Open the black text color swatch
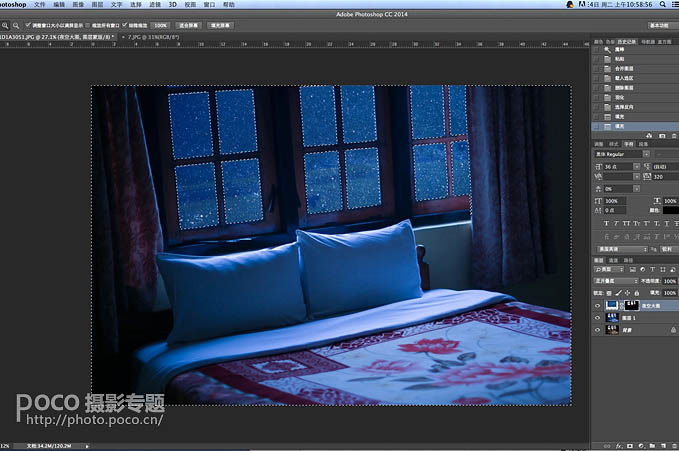 click(671, 211)
